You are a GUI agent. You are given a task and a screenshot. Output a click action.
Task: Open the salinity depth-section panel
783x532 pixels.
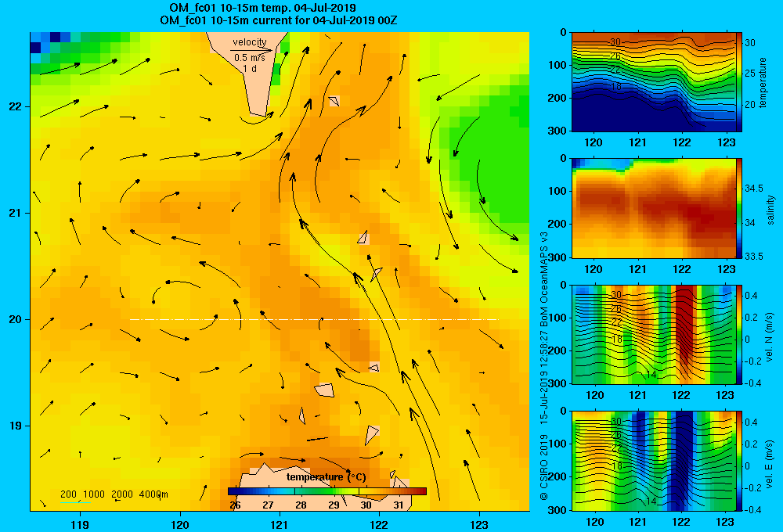point(653,208)
